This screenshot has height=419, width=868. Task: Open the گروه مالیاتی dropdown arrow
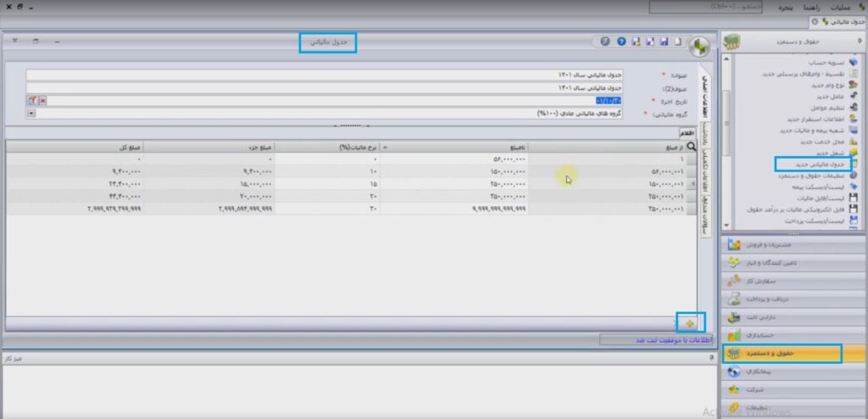point(31,113)
